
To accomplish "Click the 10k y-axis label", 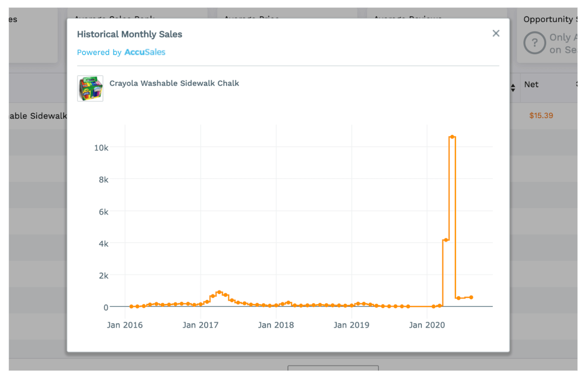I will click(101, 148).
